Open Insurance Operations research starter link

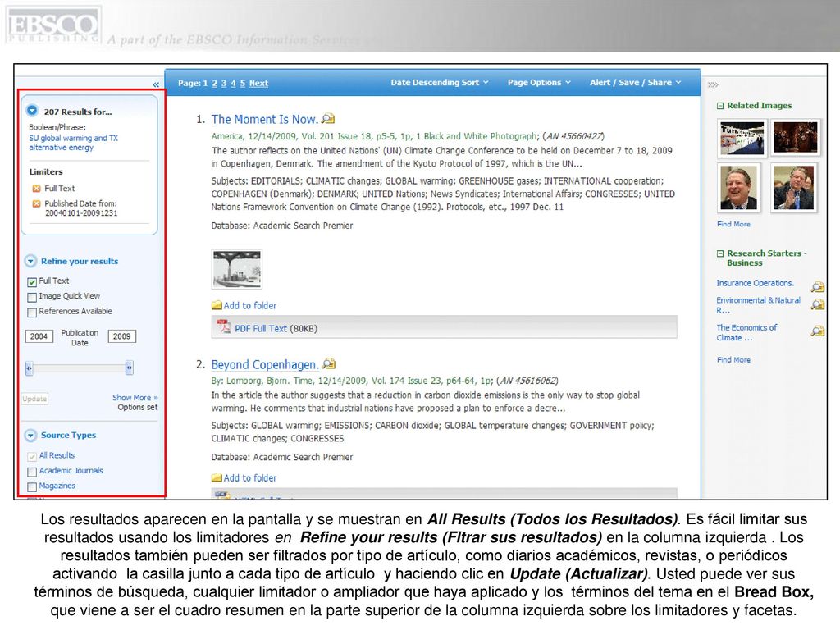[756, 283]
